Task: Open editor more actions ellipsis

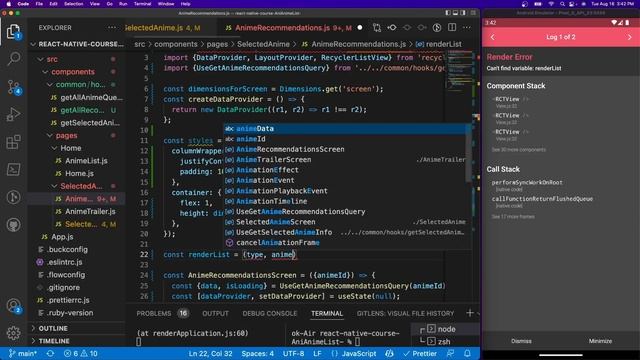Action: point(467,28)
